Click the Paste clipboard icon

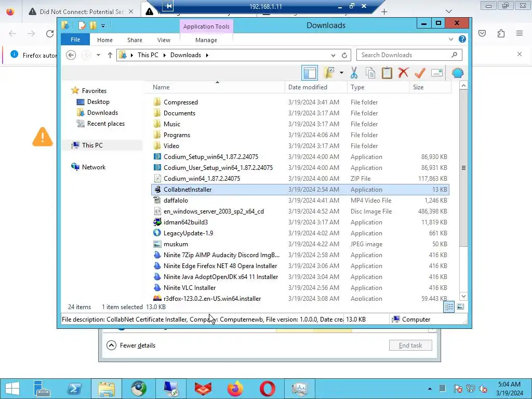387,73
